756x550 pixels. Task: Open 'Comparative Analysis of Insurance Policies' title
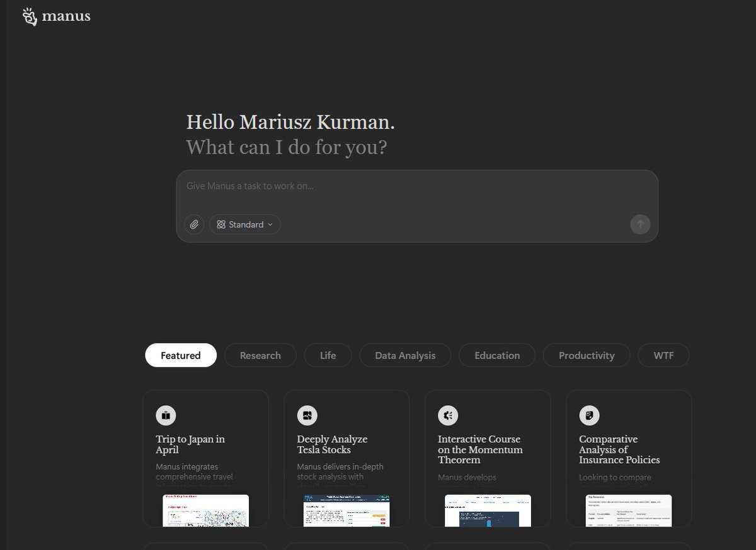(619, 450)
